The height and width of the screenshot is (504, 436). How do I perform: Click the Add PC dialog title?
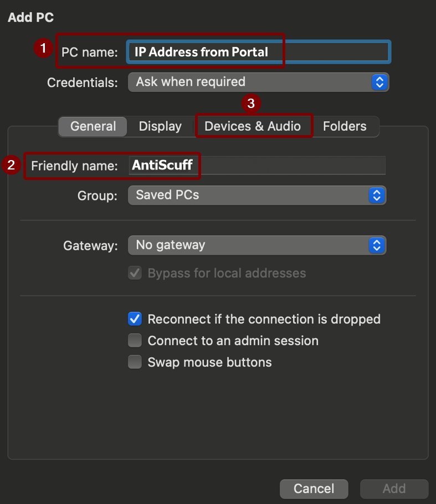(30, 17)
